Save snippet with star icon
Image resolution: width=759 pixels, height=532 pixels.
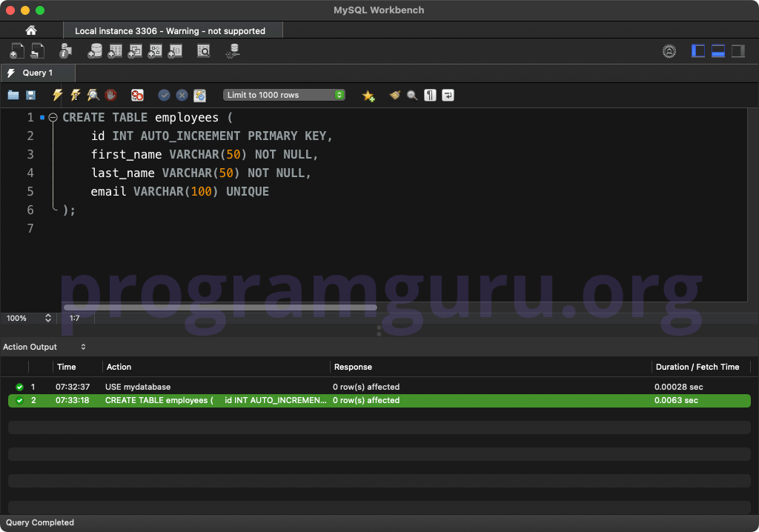[368, 96]
